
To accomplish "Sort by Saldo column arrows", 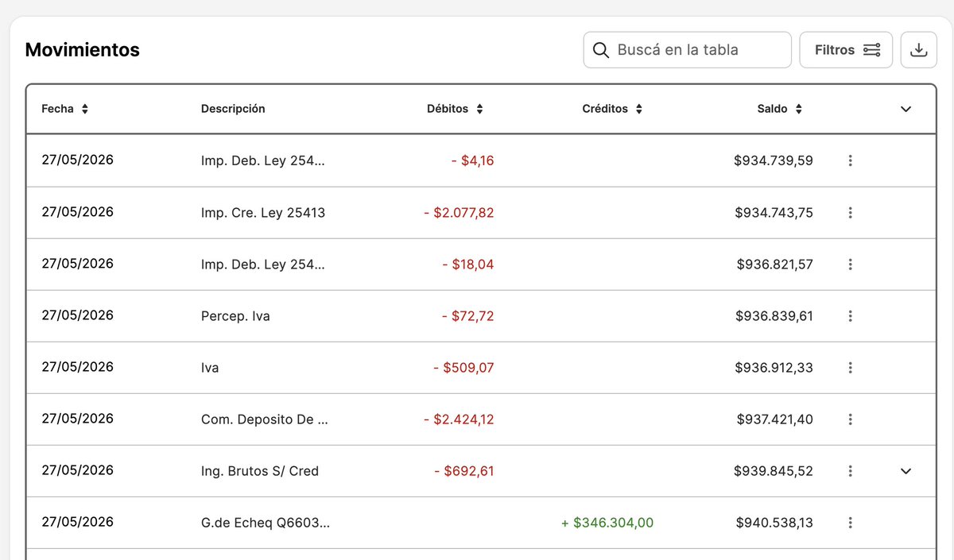I will (798, 109).
